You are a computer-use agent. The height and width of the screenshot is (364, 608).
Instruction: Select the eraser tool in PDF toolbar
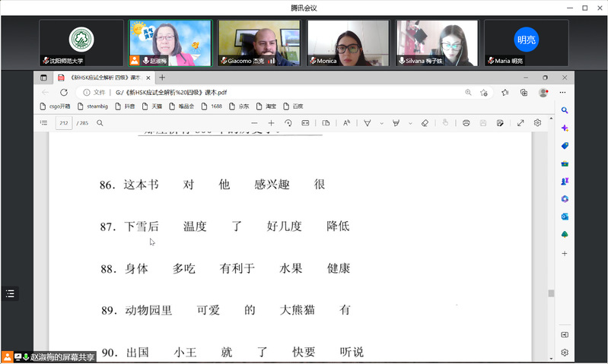pos(425,123)
